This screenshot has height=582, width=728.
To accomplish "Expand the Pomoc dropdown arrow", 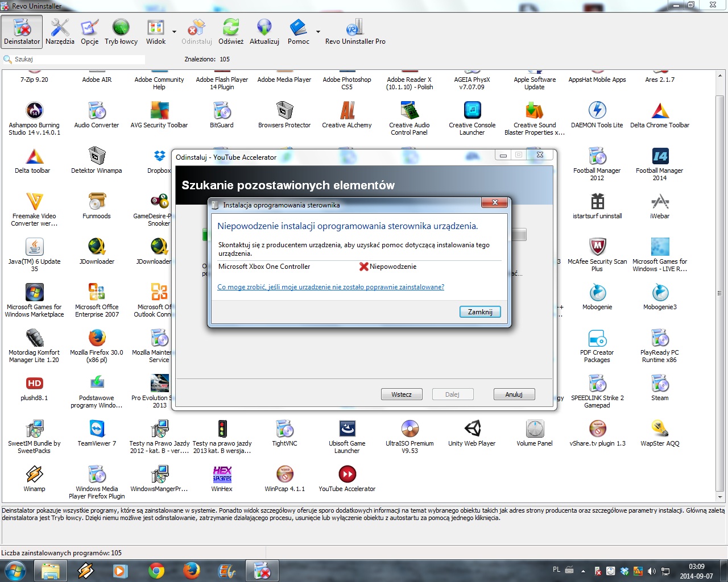I will [x=318, y=32].
